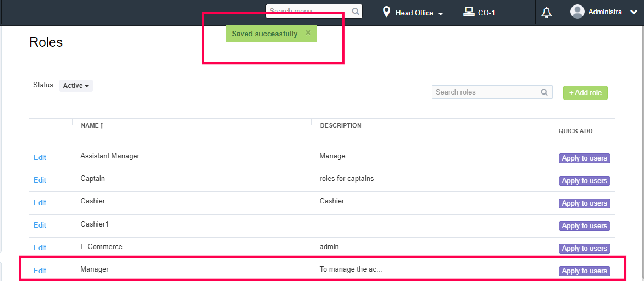Dismiss the Saved successfully notification
The height and width of the screenshot is (281, 644).
coord(308,33)
